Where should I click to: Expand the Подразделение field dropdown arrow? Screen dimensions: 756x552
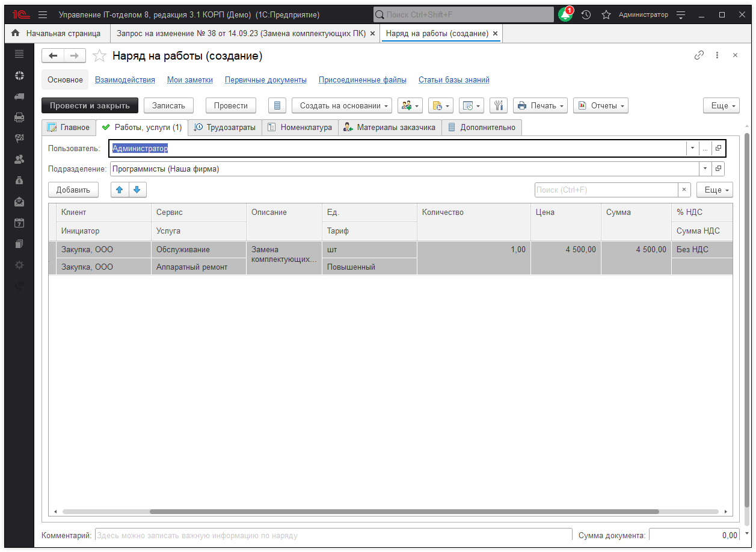click(x=704, y=169)
